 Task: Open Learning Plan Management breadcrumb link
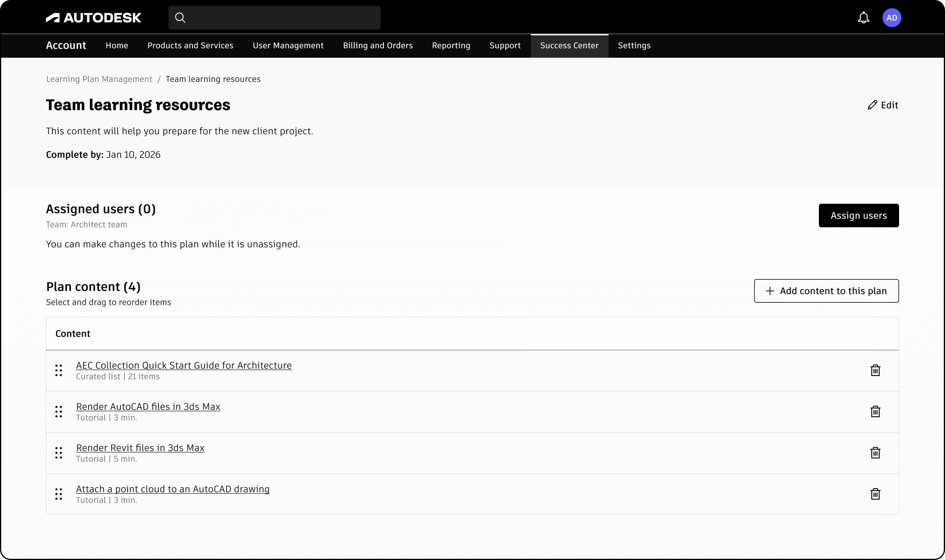(99, 79)
